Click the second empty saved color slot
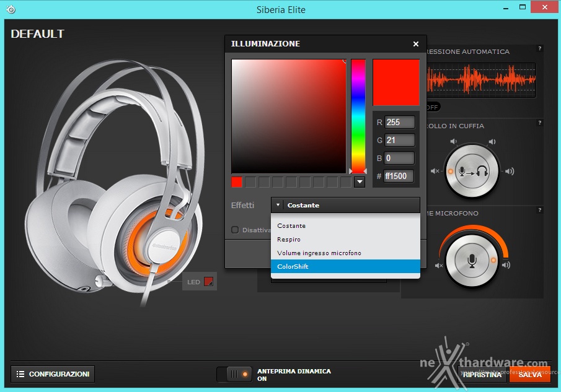Image resolution: width=561 pixels, height=392 pixels. coord(263,182)
